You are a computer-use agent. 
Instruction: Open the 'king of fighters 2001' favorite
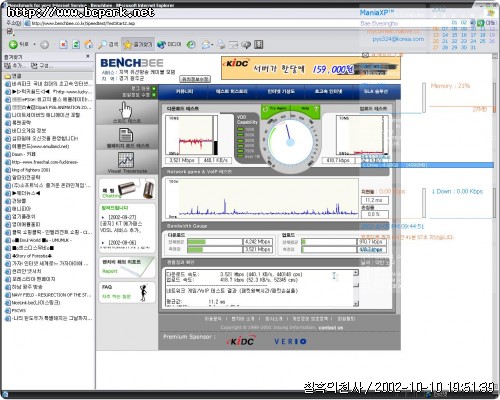28,170
